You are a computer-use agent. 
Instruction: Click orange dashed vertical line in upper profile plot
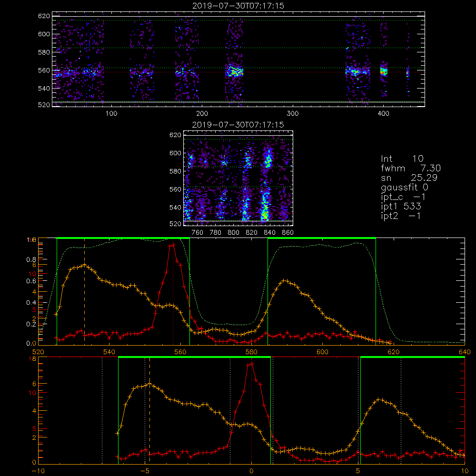pos(84,291)
